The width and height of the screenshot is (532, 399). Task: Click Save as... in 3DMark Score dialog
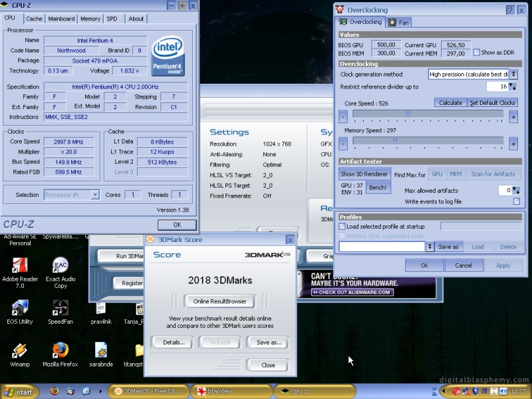point(269,342)
